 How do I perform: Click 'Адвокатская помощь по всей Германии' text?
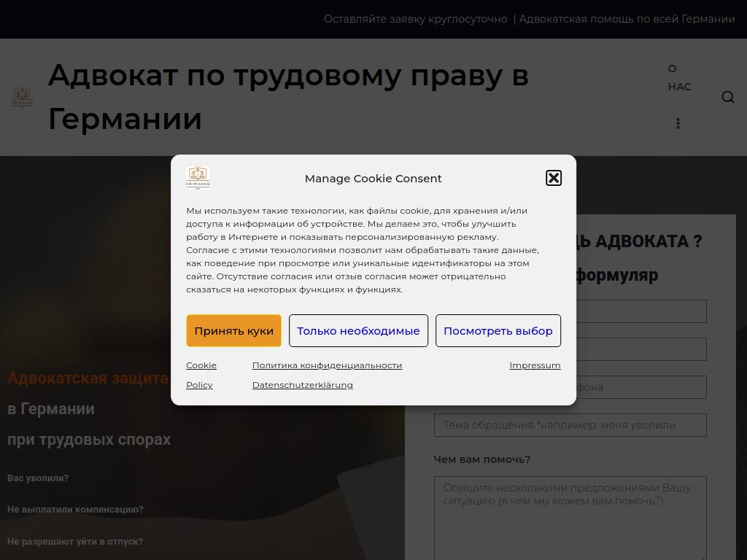pyautogui.click(x=627, y=19)
